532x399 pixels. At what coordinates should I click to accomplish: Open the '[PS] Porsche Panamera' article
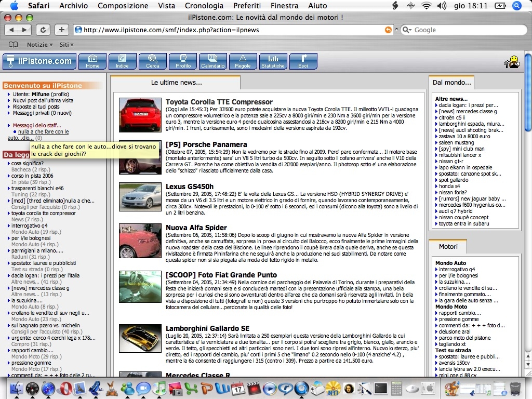click(x=206, y=144)
